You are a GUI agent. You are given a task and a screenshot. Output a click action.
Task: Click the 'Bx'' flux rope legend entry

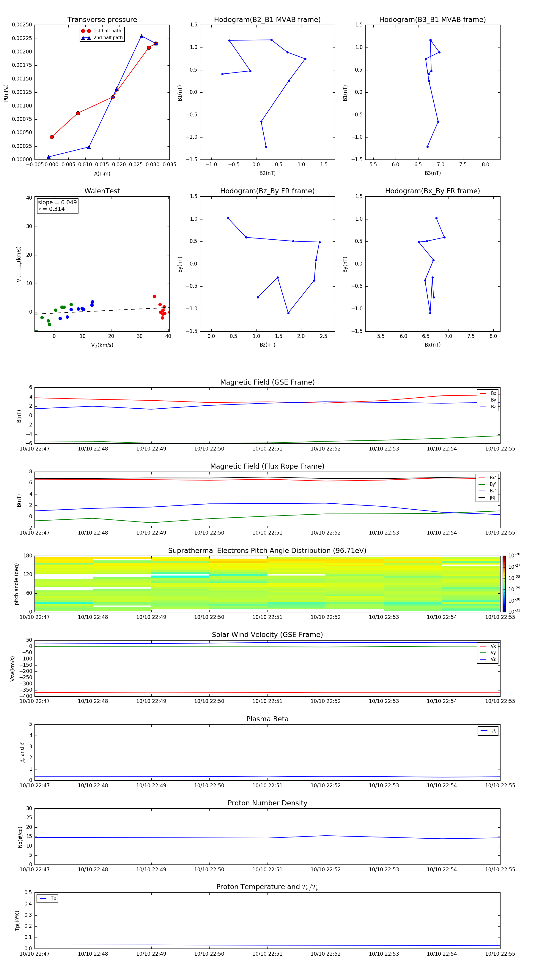pyautogui.click(x=487, y=478)
